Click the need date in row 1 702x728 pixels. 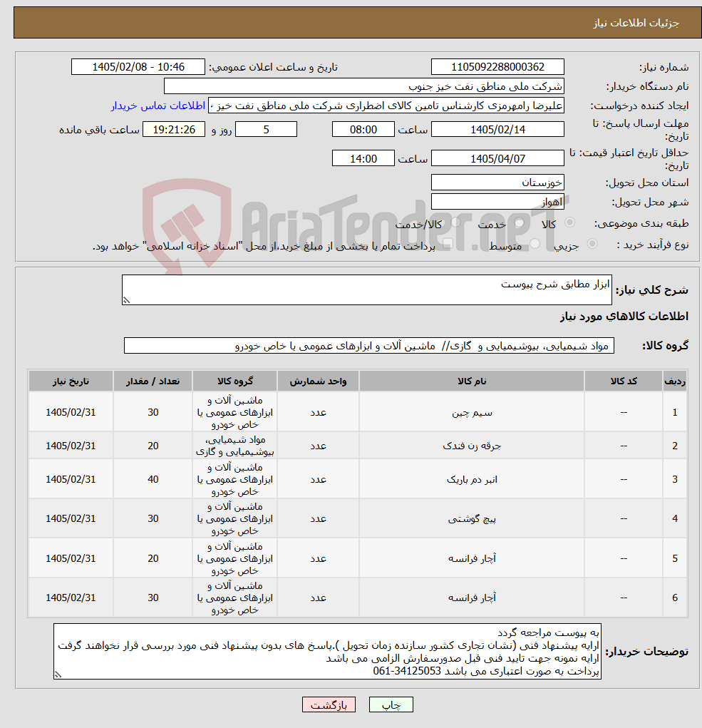pyautogui.click(x=71, y=412)
